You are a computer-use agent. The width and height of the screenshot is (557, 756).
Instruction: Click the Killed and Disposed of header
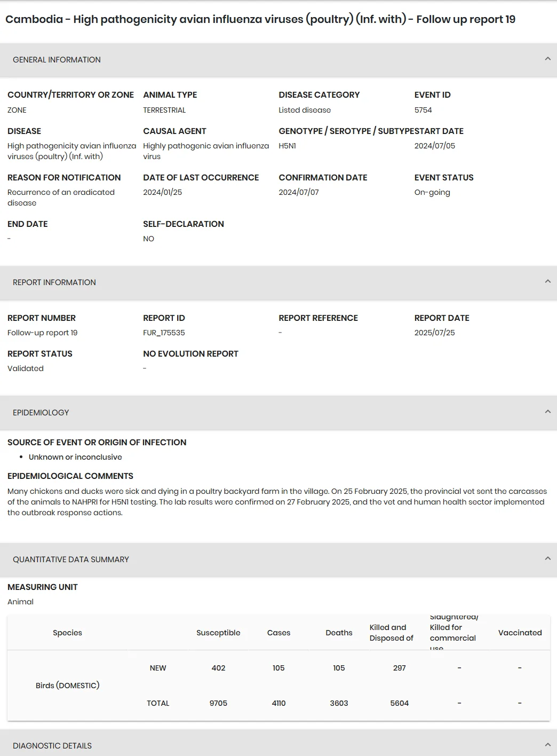coord(392,633)
